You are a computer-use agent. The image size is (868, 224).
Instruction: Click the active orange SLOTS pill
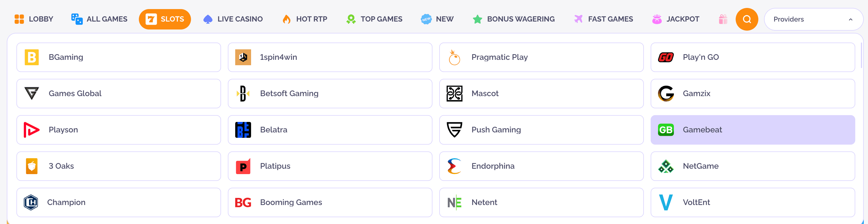coord(165,19)
